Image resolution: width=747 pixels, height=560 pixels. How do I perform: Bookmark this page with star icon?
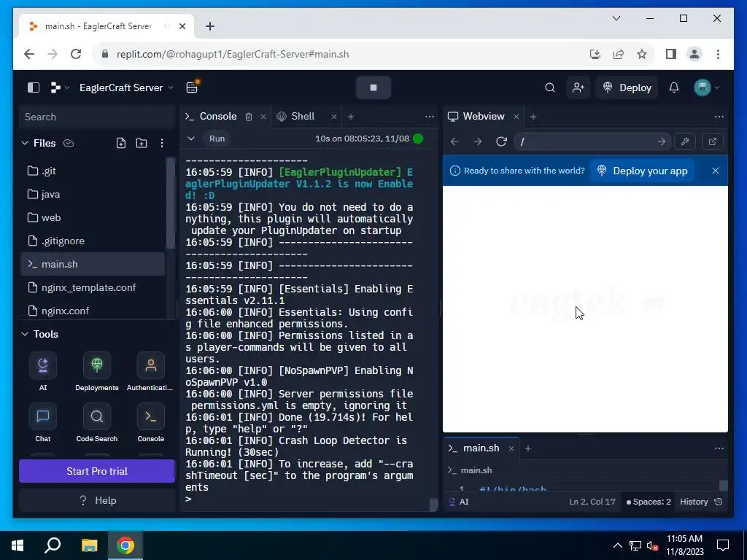642,54
